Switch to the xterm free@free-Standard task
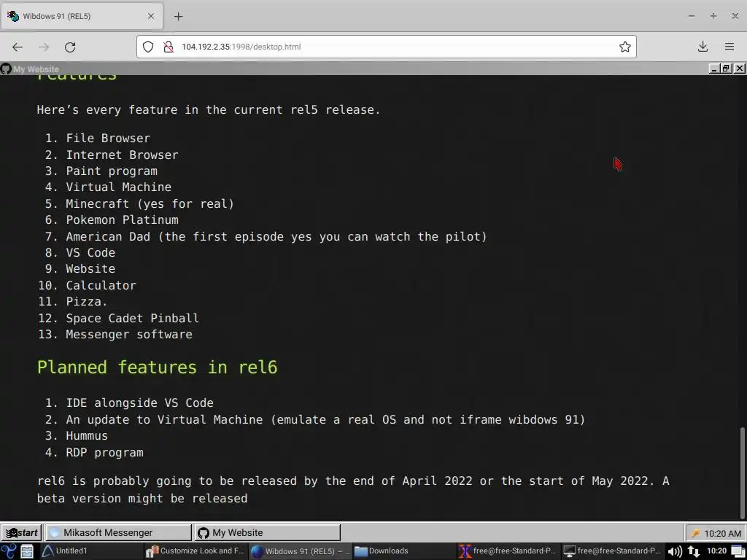747x560 pixels. [508, 551]
